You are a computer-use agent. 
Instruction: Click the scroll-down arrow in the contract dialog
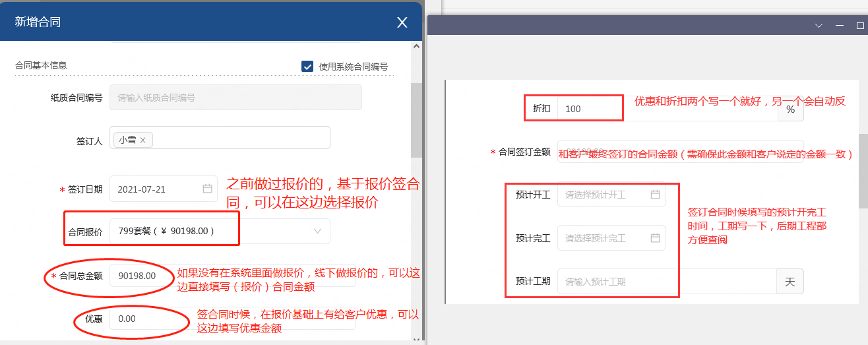click(x=416, y=338)
